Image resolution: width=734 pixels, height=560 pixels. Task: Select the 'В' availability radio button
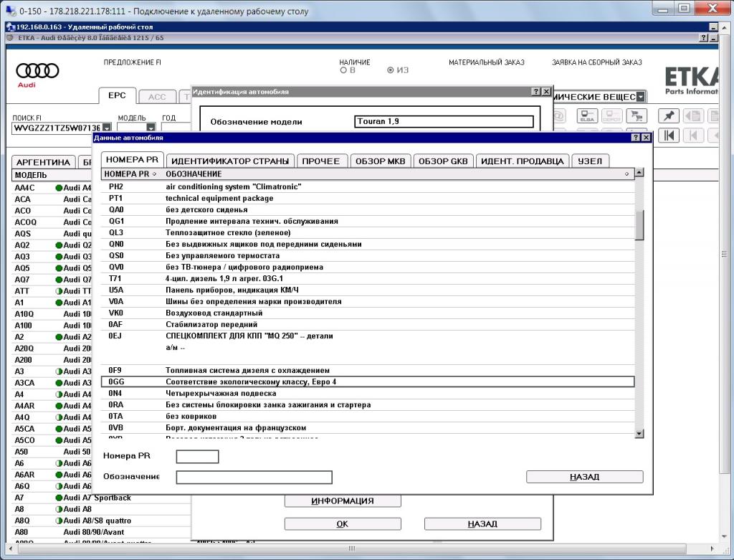(x=343, y=70)
